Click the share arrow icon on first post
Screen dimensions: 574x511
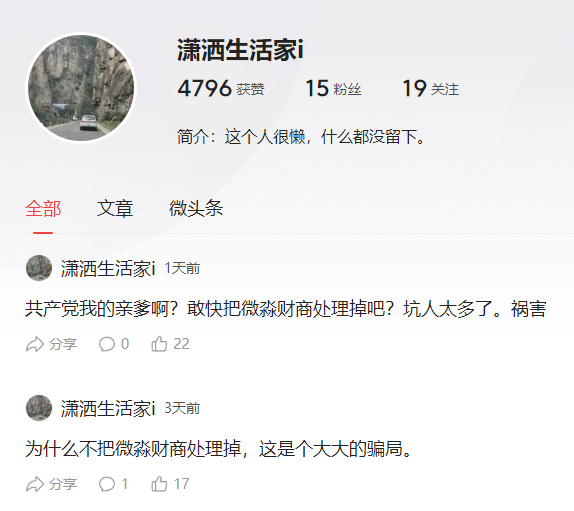(35, 344)
